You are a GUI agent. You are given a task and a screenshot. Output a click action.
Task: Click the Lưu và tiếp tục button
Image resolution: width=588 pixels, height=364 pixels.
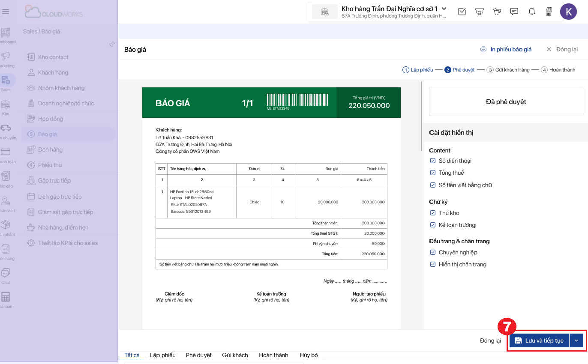click(x=539, y=340)
